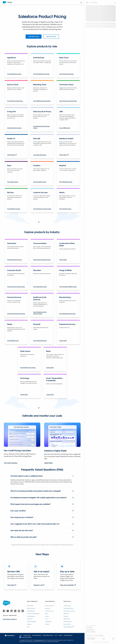Collapse the upfront costs FAQ answer
Viewport: 117px width, 644px height.
pos(73,476)
